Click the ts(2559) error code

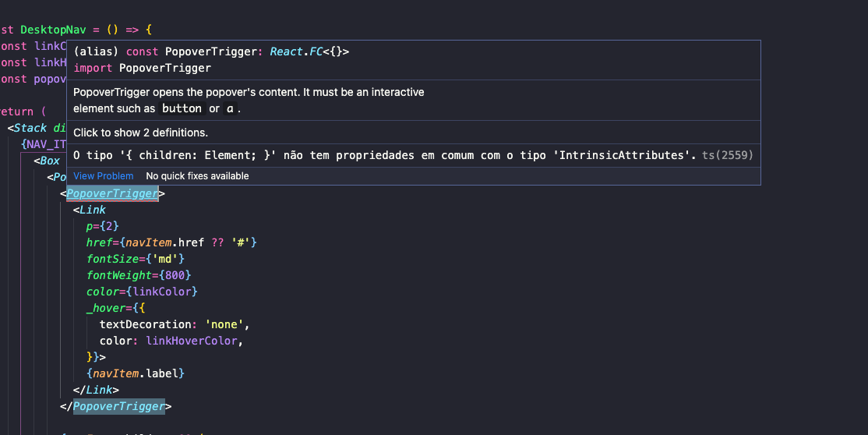click(728, 155)
